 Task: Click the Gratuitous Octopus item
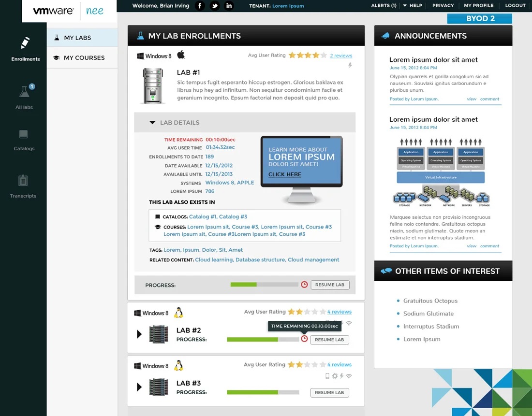point(430,301)
